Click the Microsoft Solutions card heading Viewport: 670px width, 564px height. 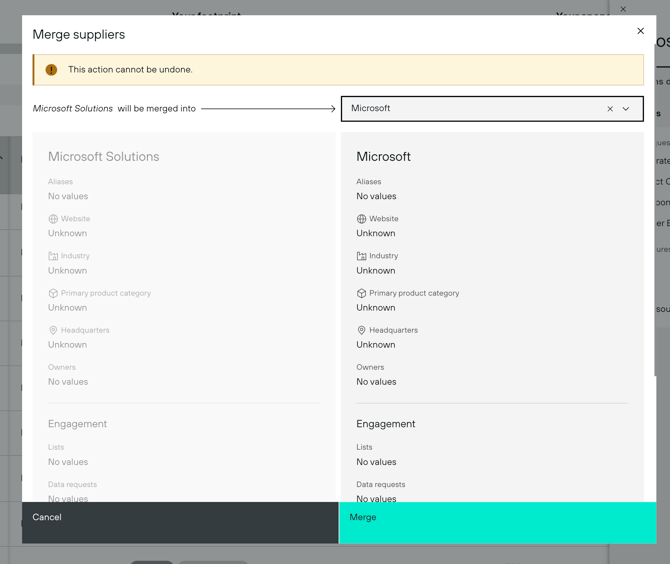click(x=103, y=156)
